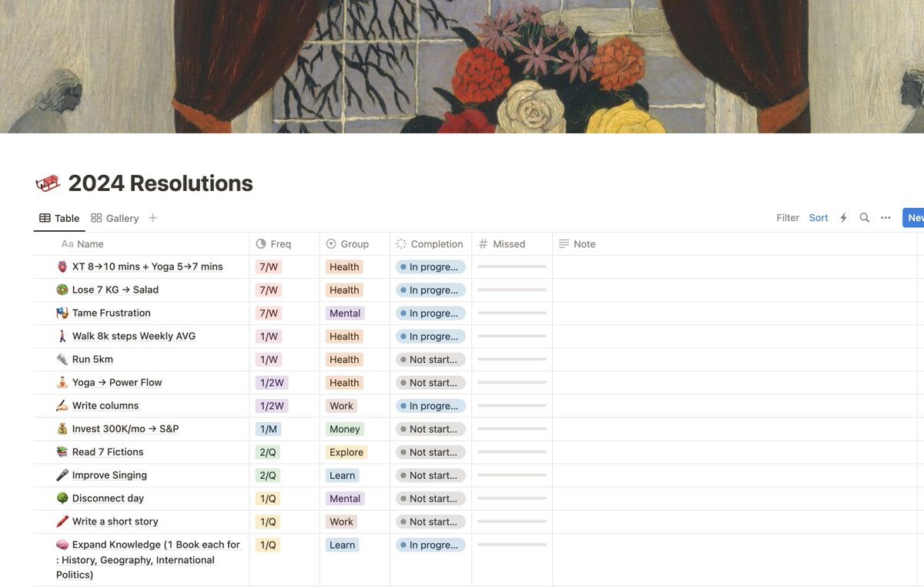Open the Filter options
Viewport: 924px width, 587px height.
(x=788, y=218)
